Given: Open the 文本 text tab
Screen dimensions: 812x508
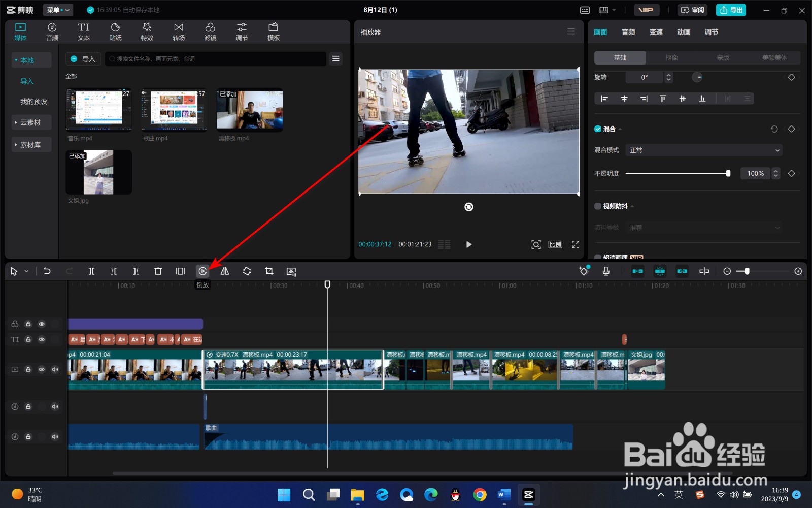Looking at the screenshot, I should 84,31.
